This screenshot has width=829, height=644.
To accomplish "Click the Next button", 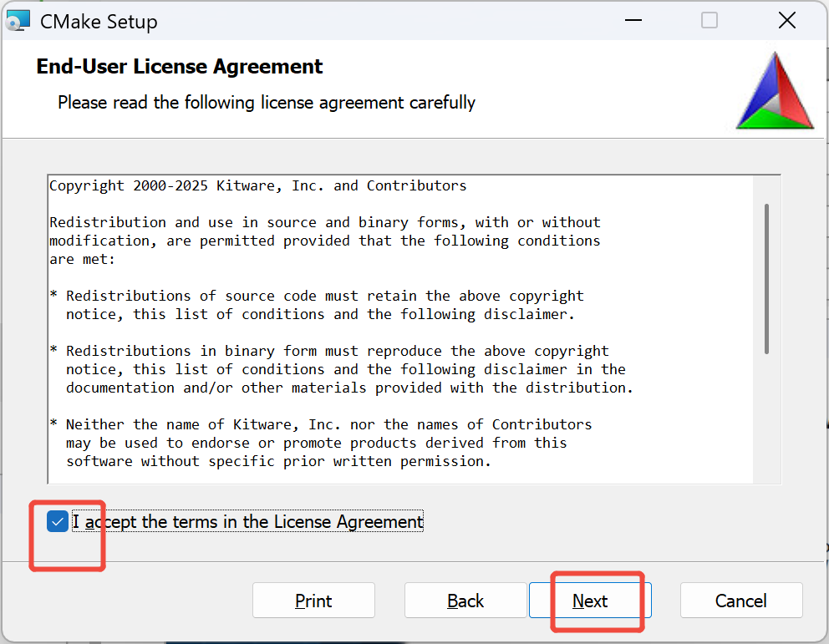I will (590, 601).
